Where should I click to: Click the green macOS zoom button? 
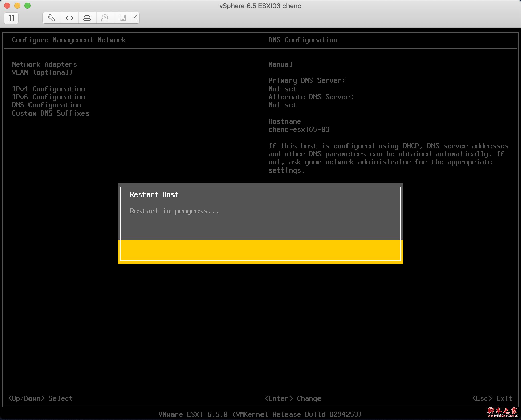(27, 6)
